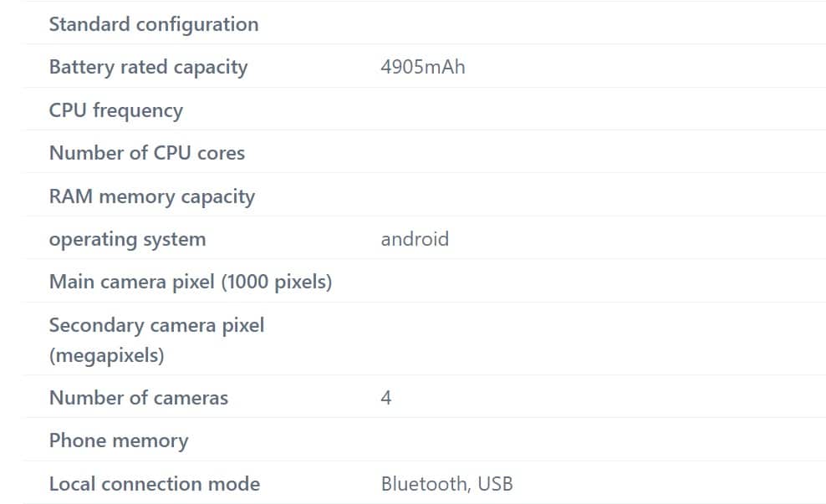Click empty value cell for CPU frequency
Screen dimensions: 826x504
pyautogui.click(x=600, y=109)
